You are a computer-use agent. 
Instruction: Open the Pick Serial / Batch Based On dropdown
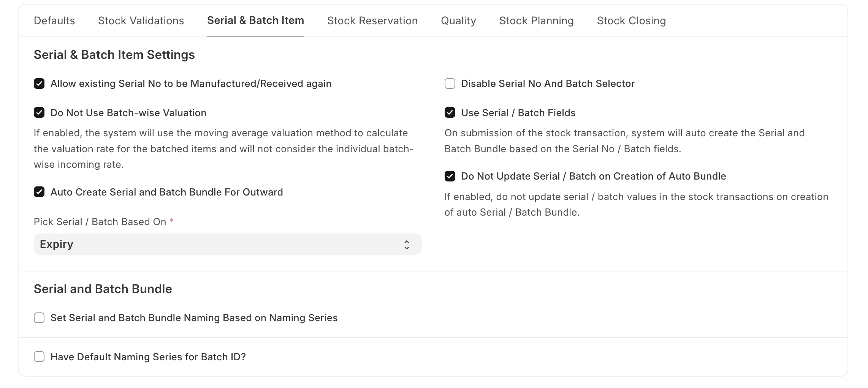click(x=228, y=244)
